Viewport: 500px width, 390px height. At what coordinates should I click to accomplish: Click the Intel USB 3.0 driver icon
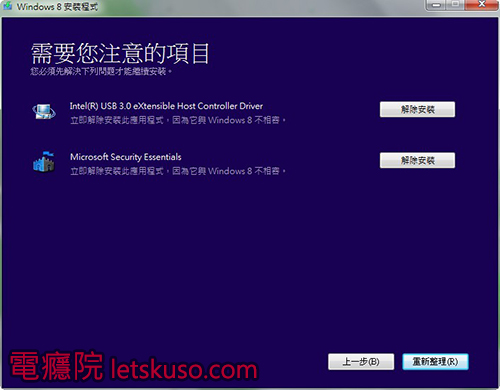click(x=44, y=111)
